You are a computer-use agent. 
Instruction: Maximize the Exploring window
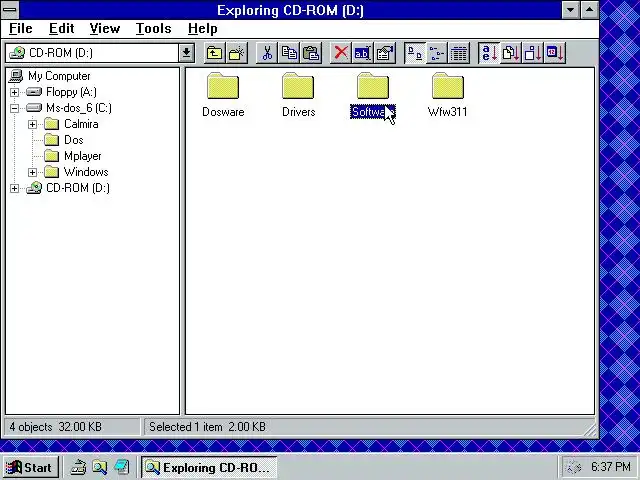click(589, 10)
